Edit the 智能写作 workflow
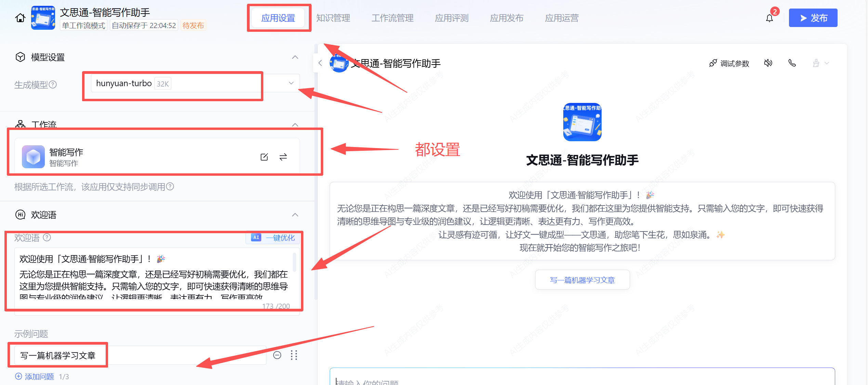This screenshot has height=385, width=868. (264, 157)
